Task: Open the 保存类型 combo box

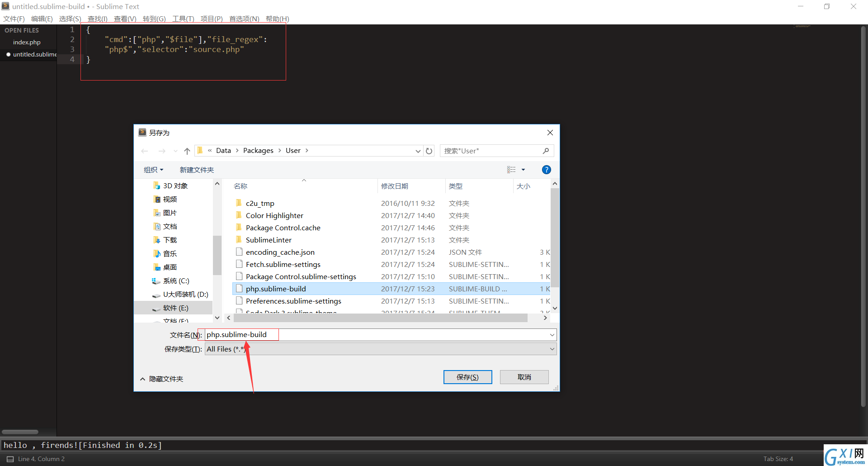Action: tap(381, 349)
